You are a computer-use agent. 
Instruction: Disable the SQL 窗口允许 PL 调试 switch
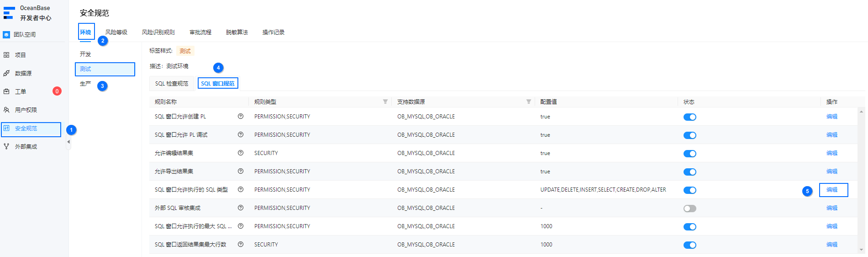click(689, 135)
